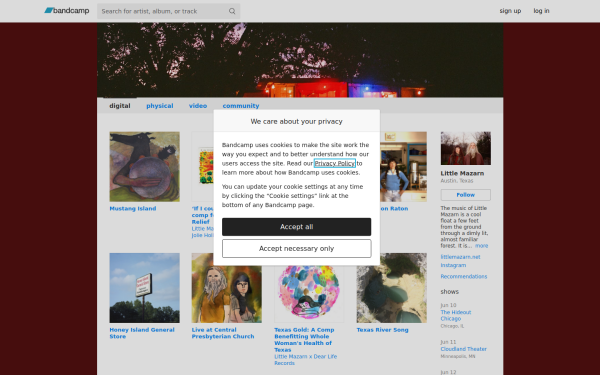Click the Chicago, IL location text
Image resolution: width=600 pixels, height=375 pixels.
452,326
